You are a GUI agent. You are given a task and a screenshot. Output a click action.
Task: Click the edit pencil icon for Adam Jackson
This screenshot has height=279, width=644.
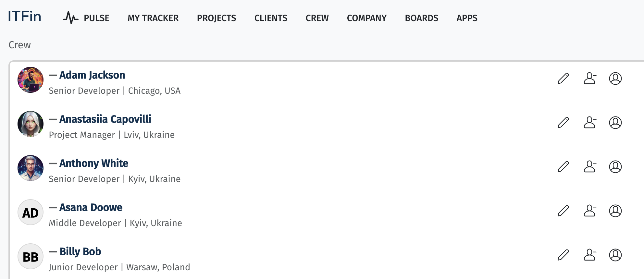click(563, 79)
